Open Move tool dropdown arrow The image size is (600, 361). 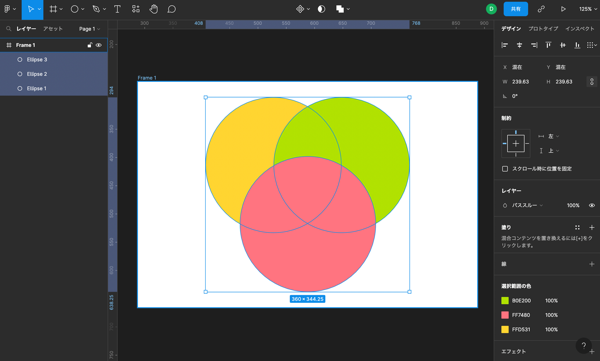pos(39,10)
